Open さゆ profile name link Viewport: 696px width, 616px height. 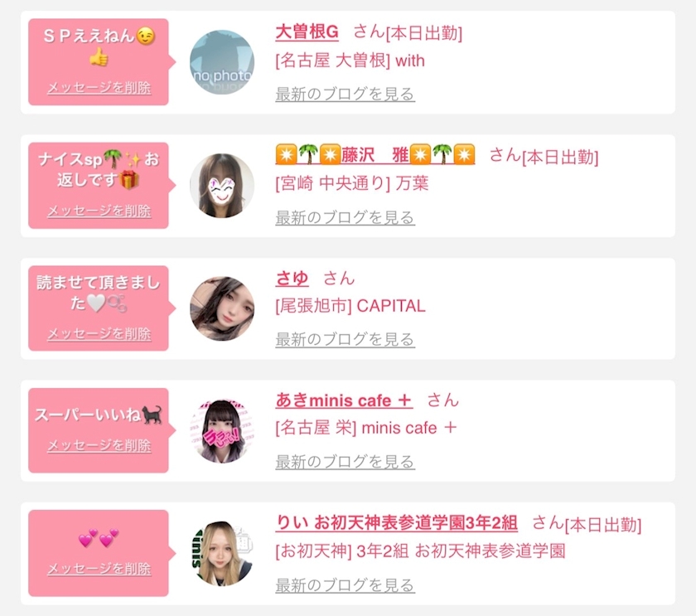(292, 279)
